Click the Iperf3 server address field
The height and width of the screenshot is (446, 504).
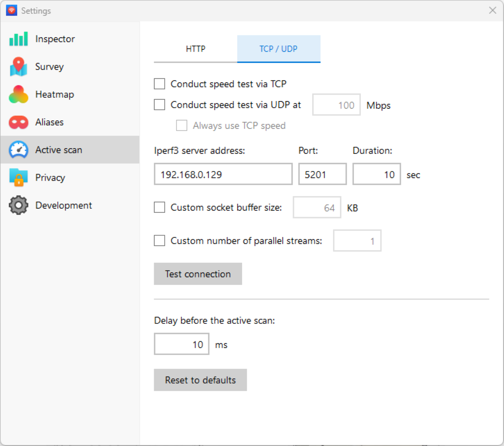[x=223, y=174]
